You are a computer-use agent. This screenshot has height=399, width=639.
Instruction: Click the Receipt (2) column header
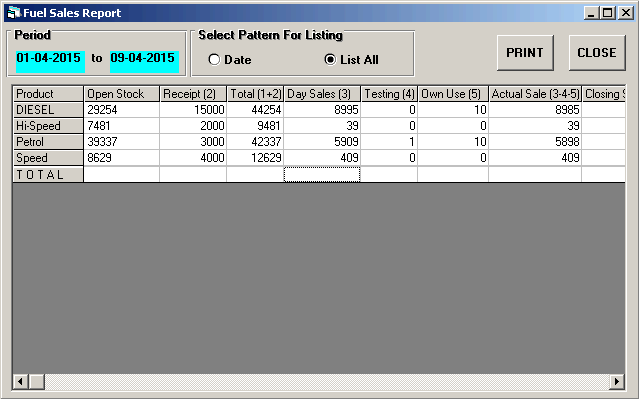pyautogui.click(x=193, y=94)
